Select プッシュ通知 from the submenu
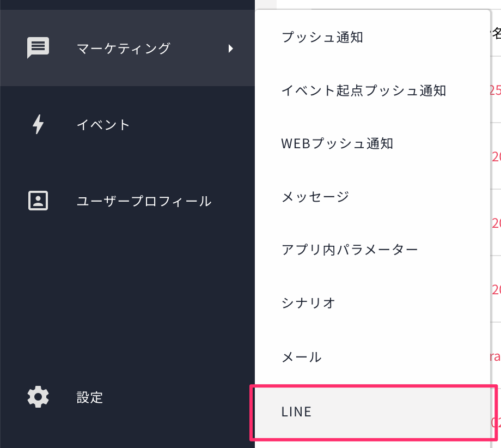This screenshot has height=448, width=501. click(322, 38)
